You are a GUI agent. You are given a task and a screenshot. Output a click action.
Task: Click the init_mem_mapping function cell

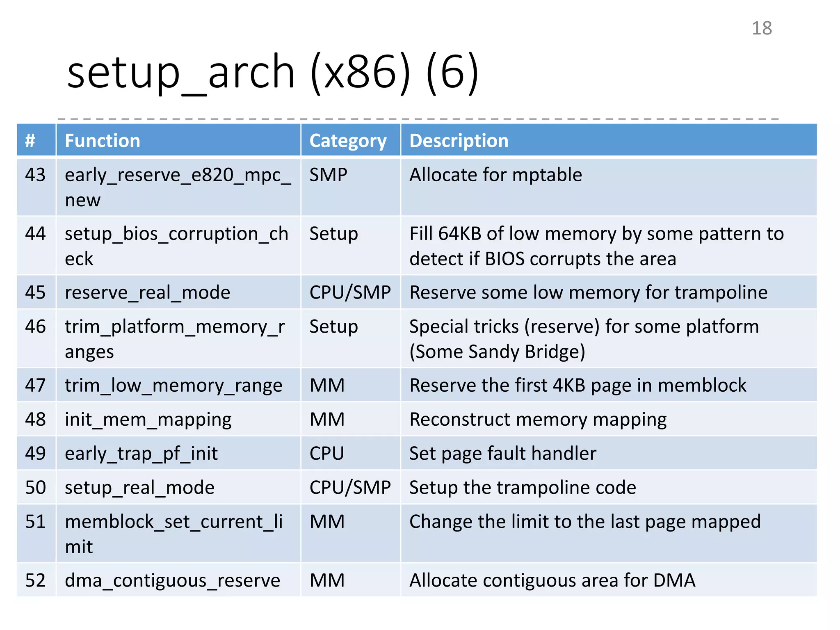148,420
